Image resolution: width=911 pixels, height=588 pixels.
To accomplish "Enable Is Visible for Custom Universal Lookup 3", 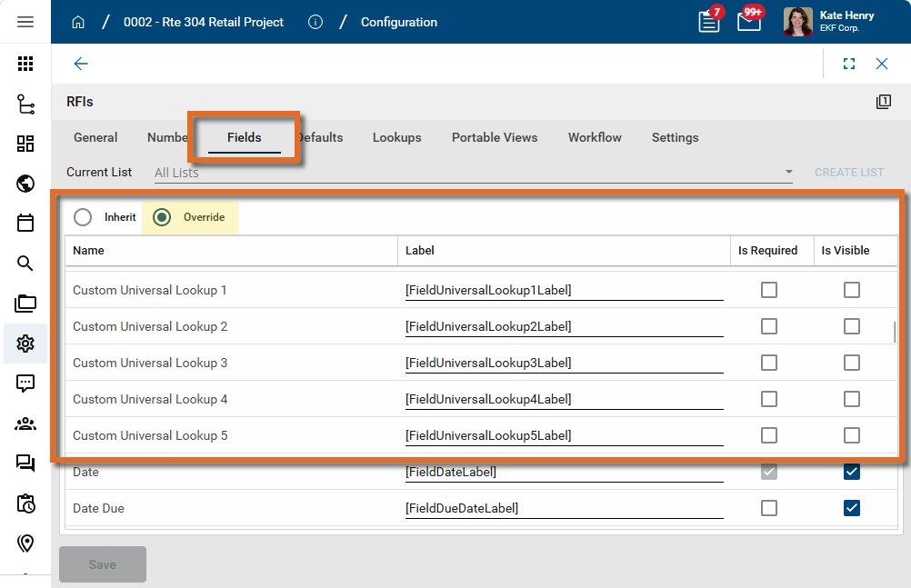I will (x=851, y=363).
